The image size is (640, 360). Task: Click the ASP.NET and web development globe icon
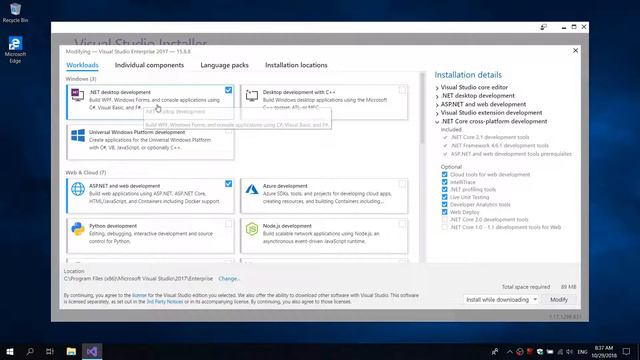pos(78,189)
